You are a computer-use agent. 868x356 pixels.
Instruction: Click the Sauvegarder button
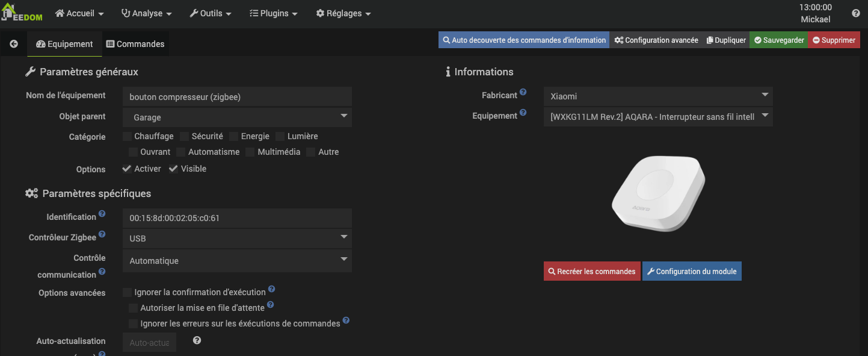779,40
